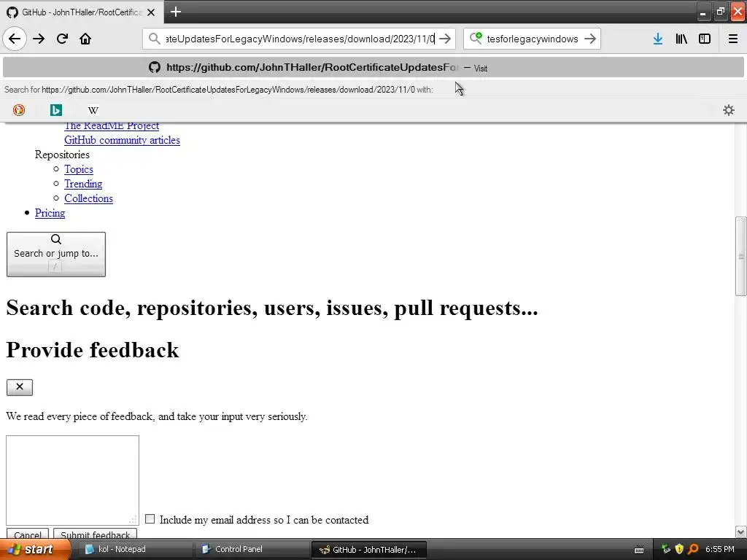Switch to GitHub taskbar window button
This screenshot has height=560, width=747.
point(368,549)
